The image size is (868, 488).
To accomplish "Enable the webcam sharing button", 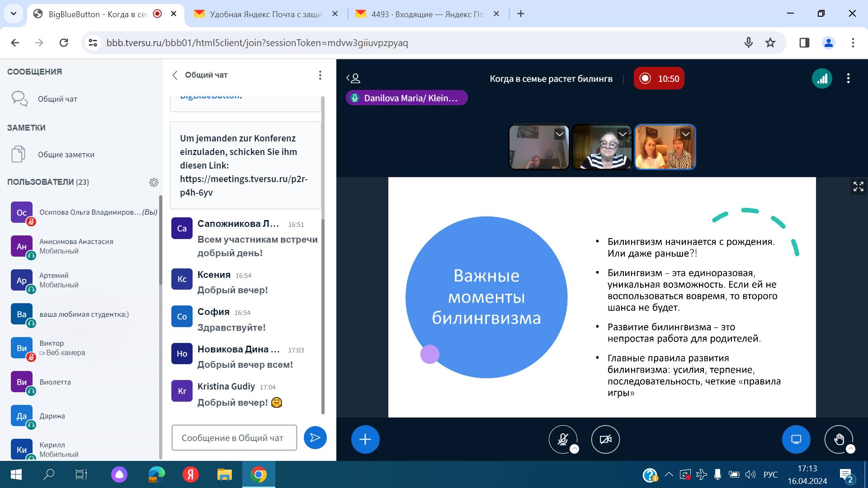I will pos(605,439).
